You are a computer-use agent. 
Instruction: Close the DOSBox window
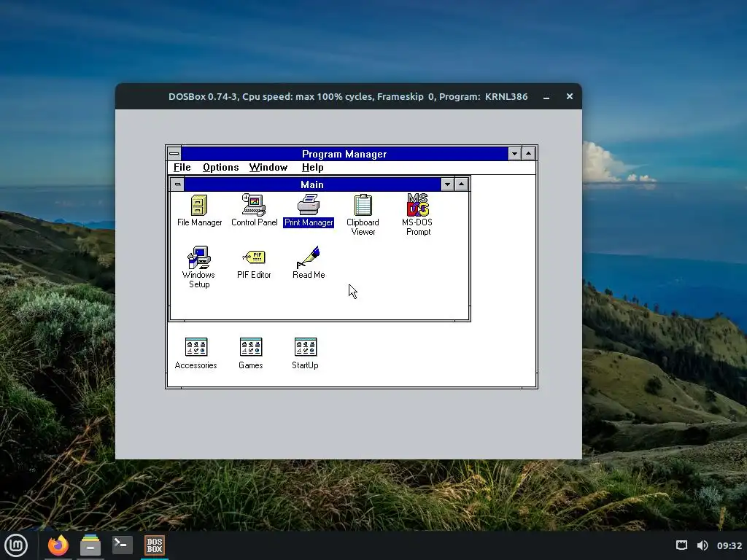(569, 96)
